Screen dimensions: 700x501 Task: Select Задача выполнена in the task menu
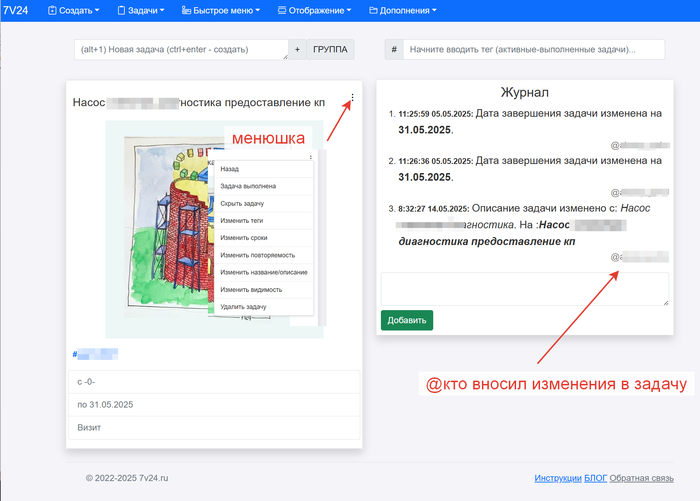click(x=248, y=186)
